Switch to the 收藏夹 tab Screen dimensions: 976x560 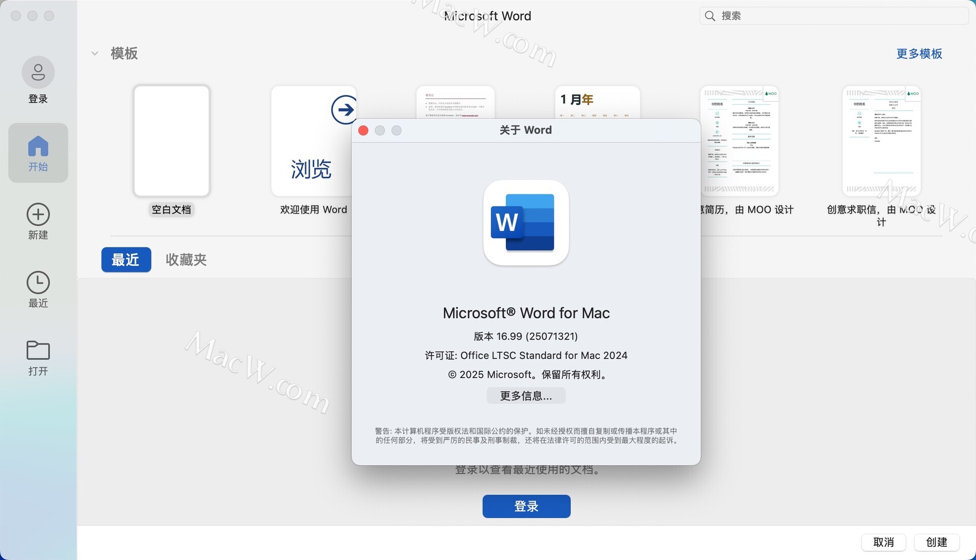coord(186,260)
